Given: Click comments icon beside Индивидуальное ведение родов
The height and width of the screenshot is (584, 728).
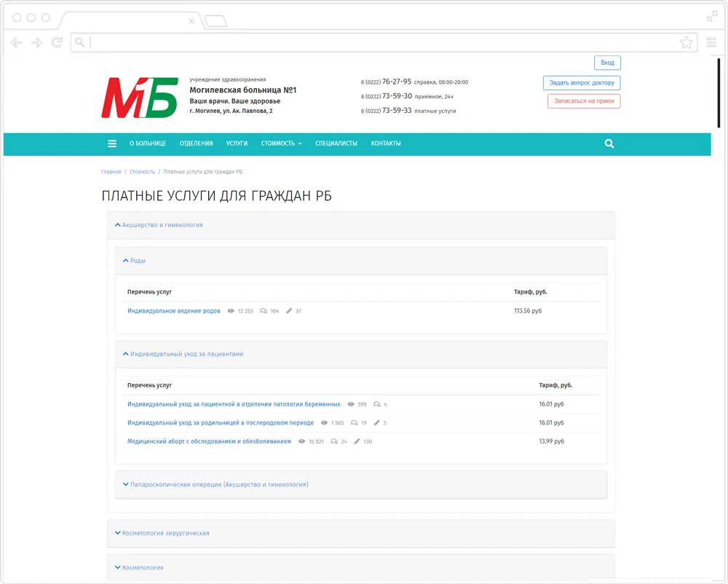Looking at the screenshot, I should [x=264, y=311].
